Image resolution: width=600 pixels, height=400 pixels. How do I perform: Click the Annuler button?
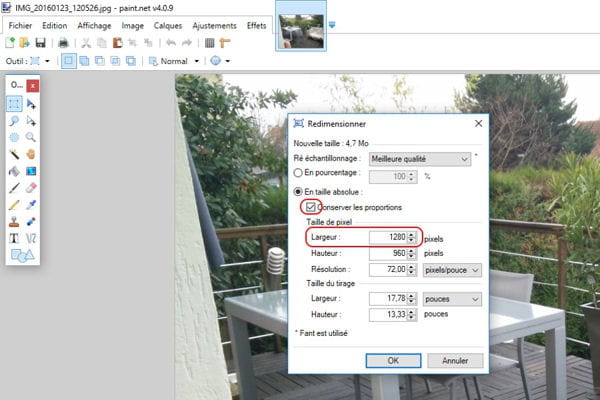[x=455, y=361]
